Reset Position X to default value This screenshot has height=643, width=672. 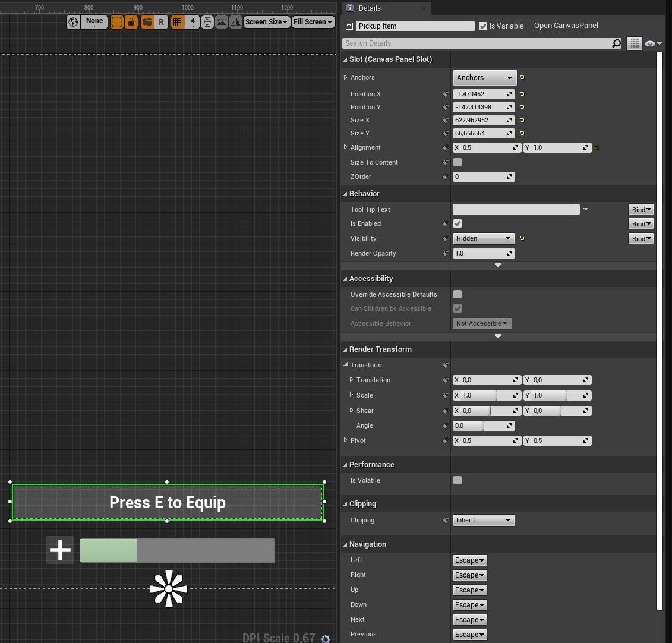tap(522, 94)
